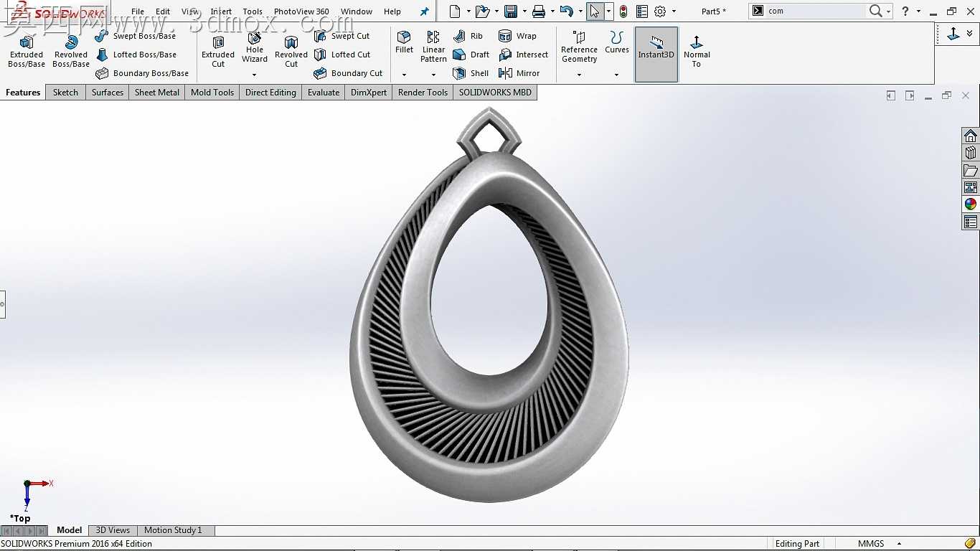Image resolution: width=980 pixels, height=551 pixels.
Task: Apply the Fillet tool
Action: point(405,42)
